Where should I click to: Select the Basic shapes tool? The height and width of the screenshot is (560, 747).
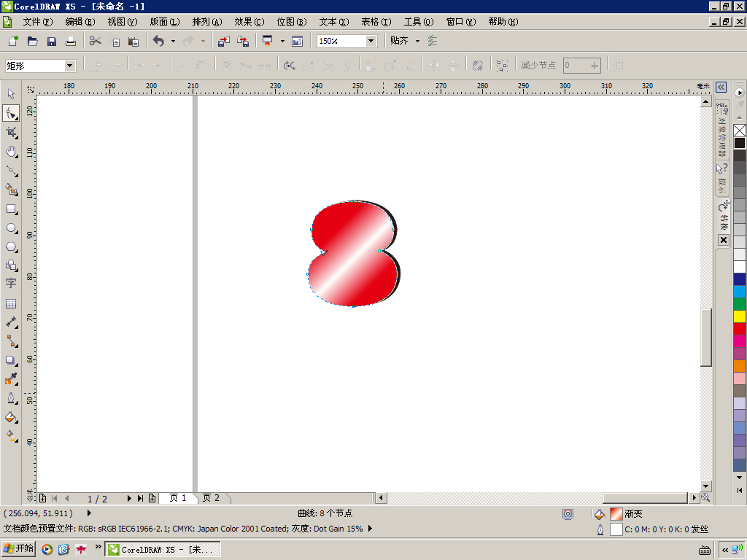[x=11, y=265]
